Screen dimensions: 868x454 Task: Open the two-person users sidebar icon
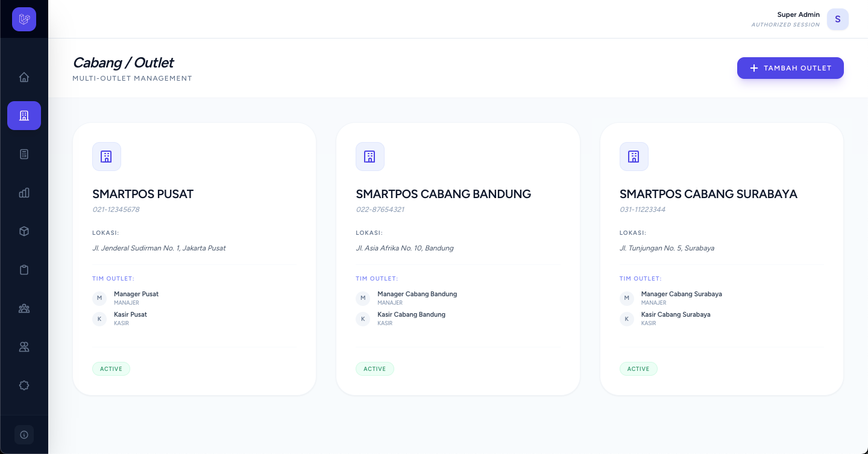[24, 347]
